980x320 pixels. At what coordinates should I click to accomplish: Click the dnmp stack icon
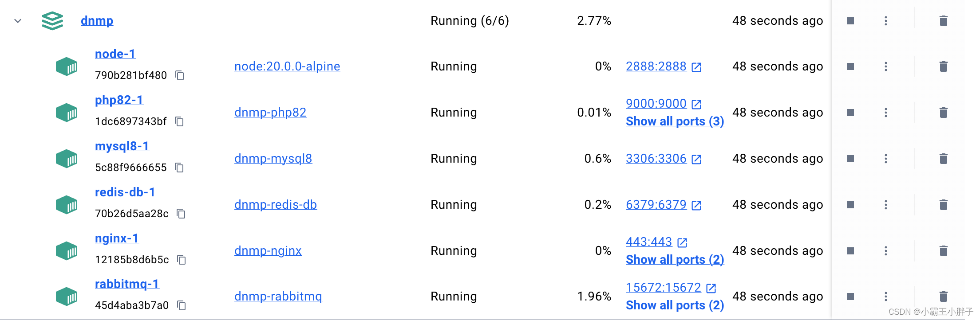(x=52, y=20)
